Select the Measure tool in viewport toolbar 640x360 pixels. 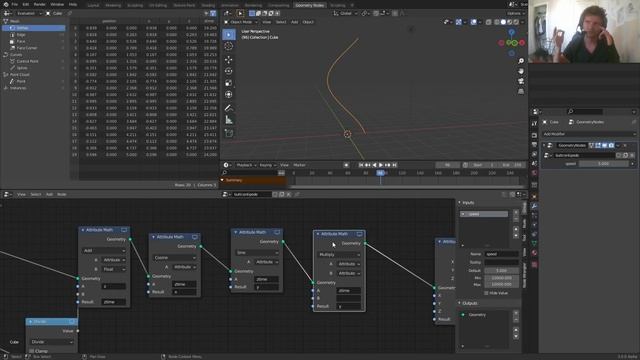229,120
